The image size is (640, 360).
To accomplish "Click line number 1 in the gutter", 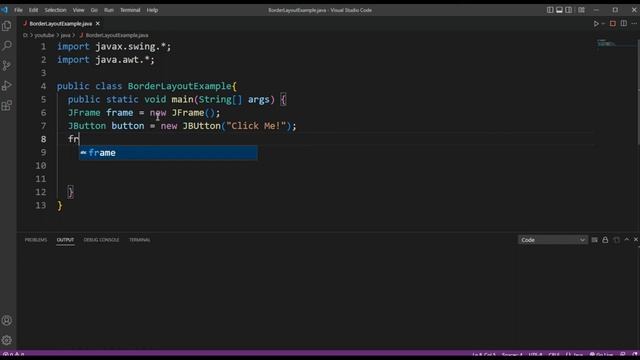I will 43,47.
